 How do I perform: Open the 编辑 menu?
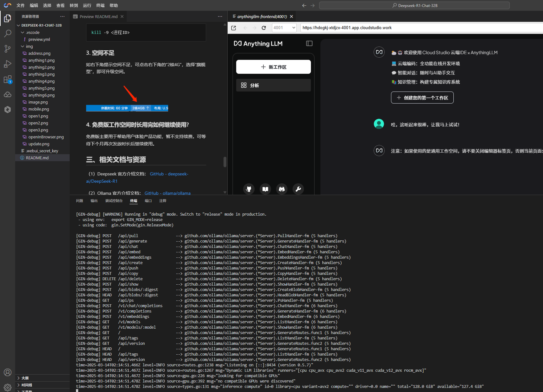34,5
